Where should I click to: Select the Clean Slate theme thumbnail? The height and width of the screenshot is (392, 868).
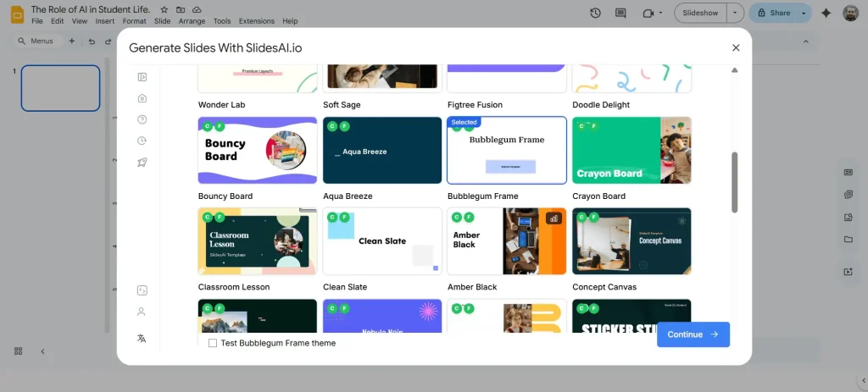point(382,241)
